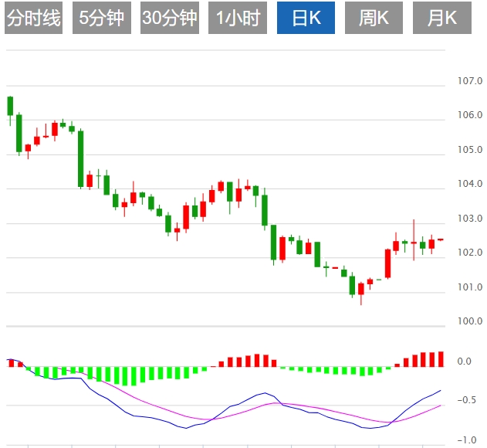The image size is (487, 448).
Task: Click the lowest red candle near 100.8
Action: (360, 288)
